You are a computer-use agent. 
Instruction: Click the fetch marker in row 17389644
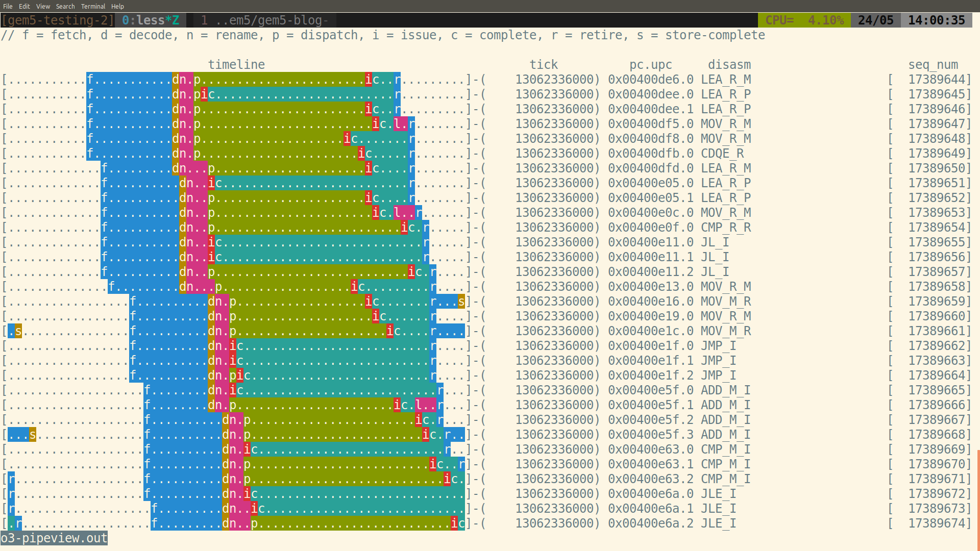pyautogui.click(x=90, y=80)
